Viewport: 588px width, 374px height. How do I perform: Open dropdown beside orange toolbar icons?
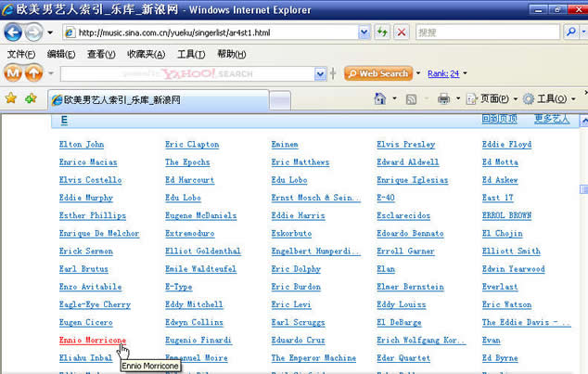click(x=51, y=73)
